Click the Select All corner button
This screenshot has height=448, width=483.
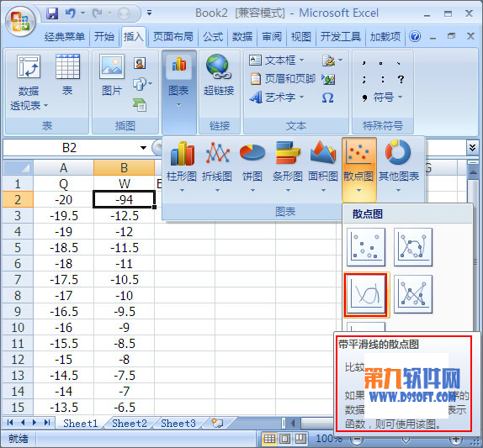18,168
